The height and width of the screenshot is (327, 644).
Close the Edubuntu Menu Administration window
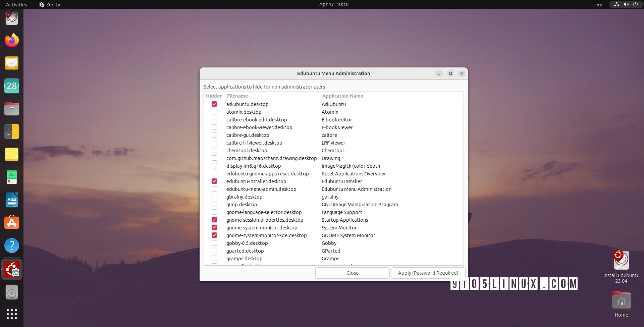click(x=462, y=73)
